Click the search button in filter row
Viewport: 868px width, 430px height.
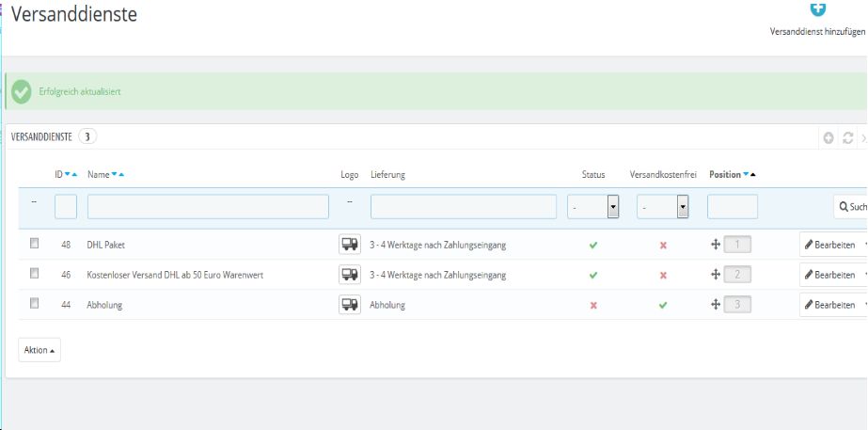(x=850, y=207)
